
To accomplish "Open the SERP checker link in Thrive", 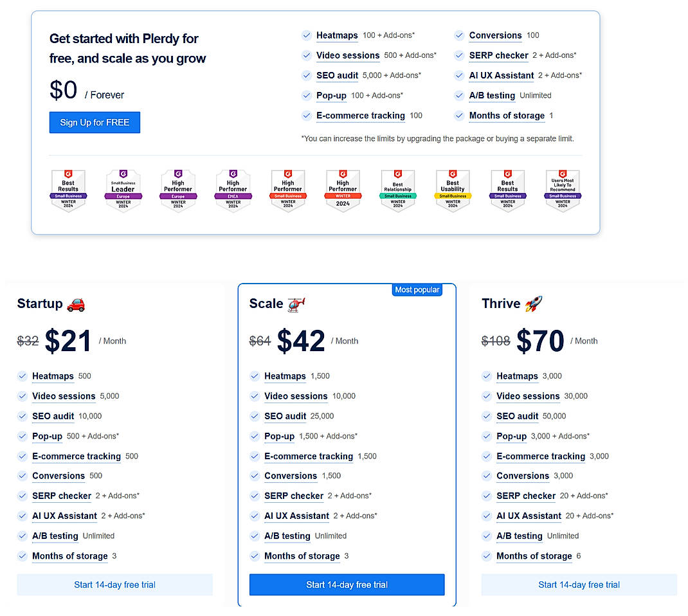I will tap(525, 496).
